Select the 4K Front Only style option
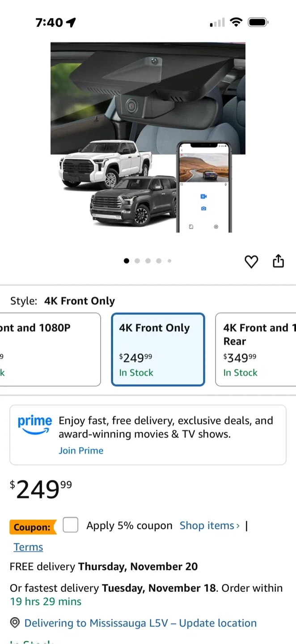 point(158,349)
